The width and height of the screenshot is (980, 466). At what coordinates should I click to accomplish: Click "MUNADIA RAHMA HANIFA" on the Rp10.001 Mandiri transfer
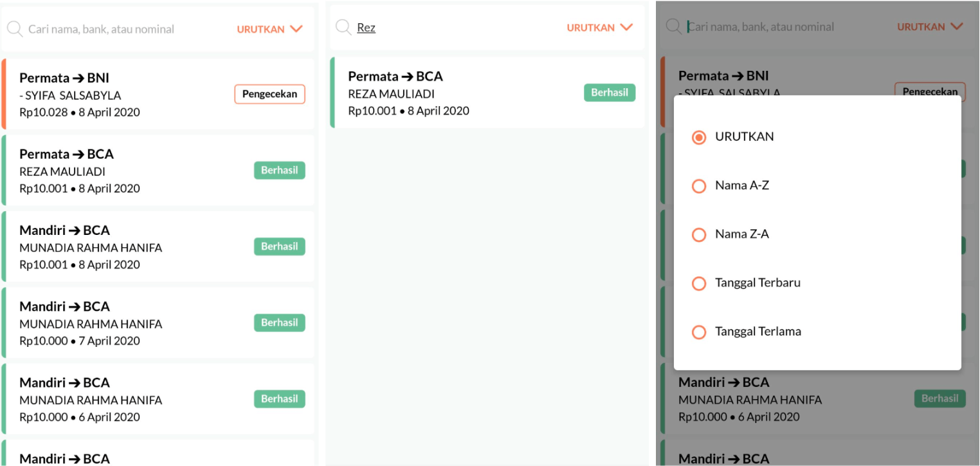[x=91, y=248]
